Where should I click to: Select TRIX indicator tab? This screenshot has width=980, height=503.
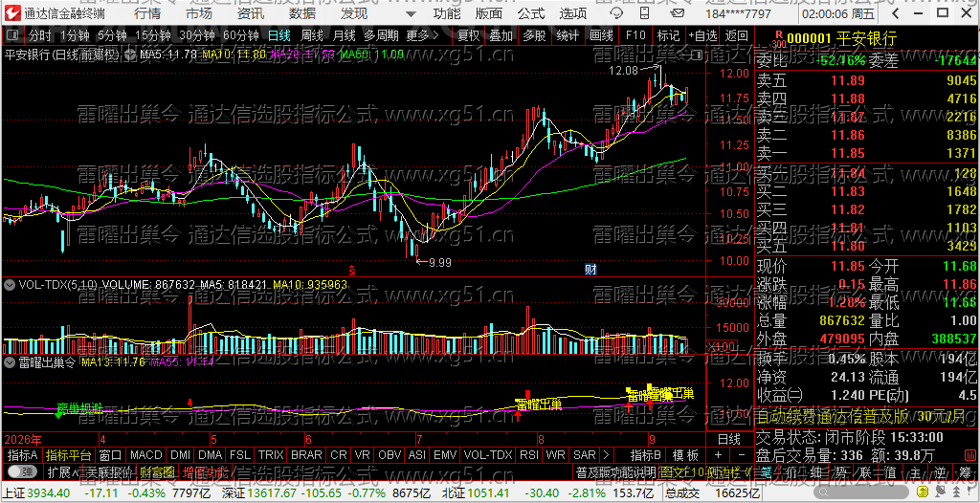[271, 455]
